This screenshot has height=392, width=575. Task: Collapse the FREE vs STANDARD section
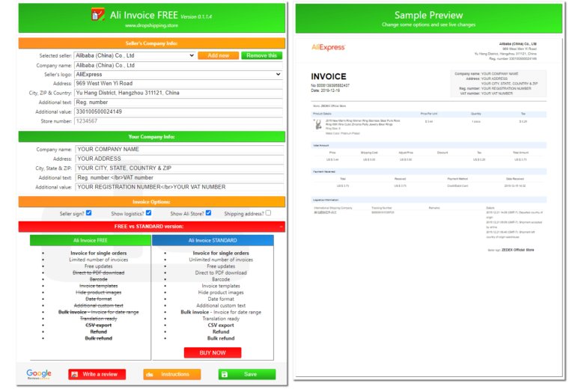pos(280,226)
